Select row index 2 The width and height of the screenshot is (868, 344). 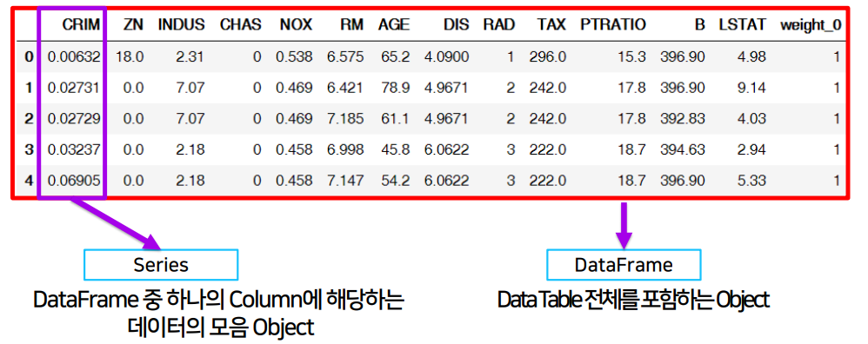[30, 118]
